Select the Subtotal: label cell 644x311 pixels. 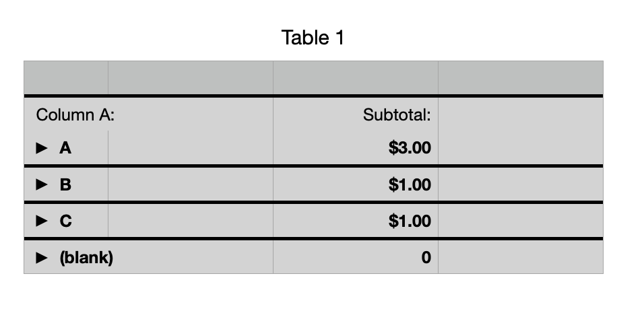point(397,115)
